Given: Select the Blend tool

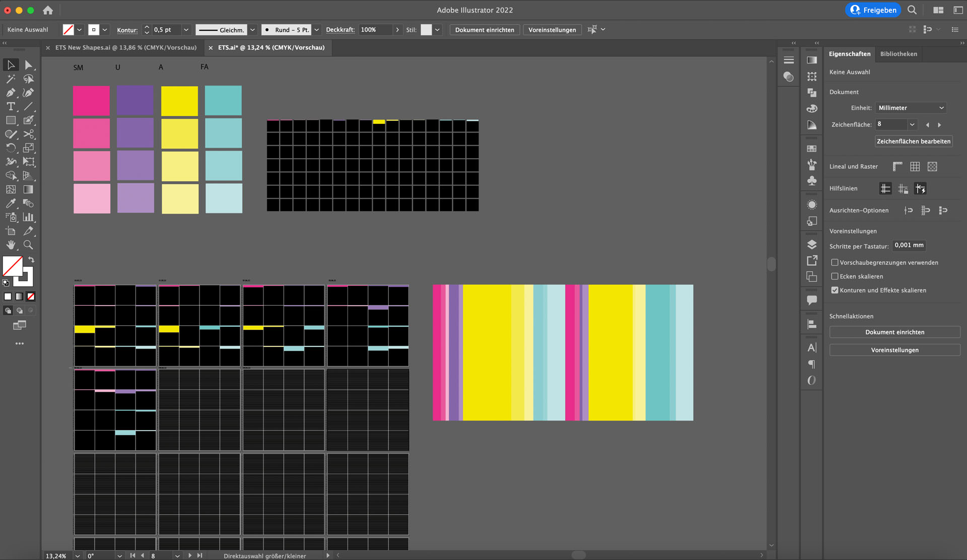Looking at the screenshot, I should pos(28,203).
